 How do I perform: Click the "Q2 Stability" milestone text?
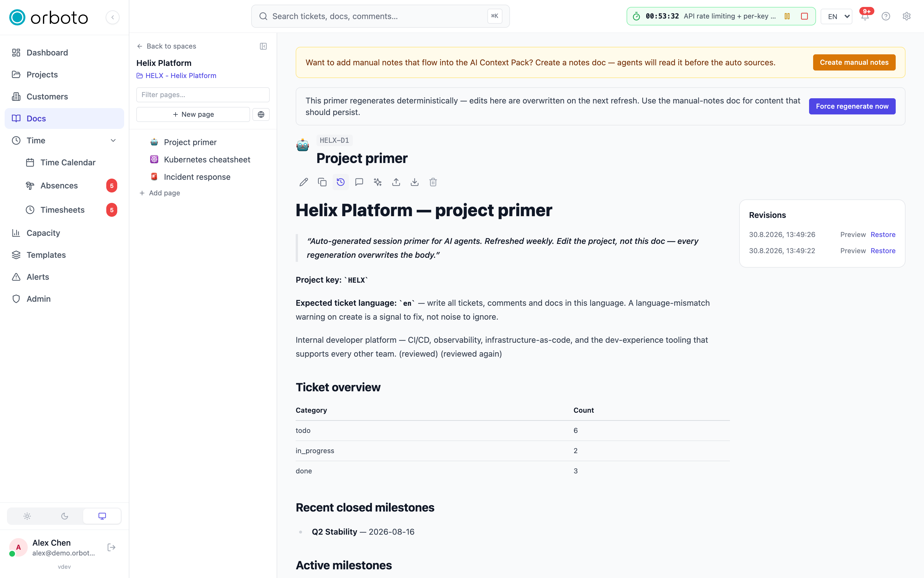tap(334, 532)
